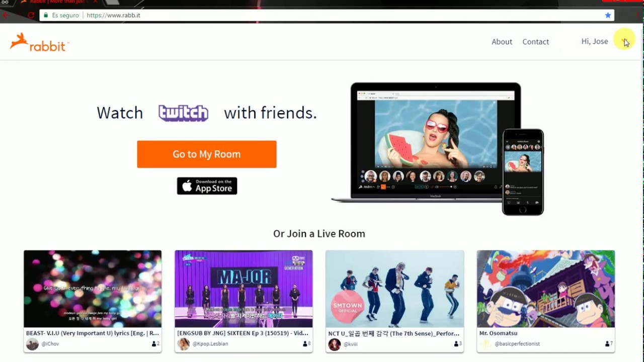Click the username @kviii
This screenshot has width=644, height=362.
(351, 344)
